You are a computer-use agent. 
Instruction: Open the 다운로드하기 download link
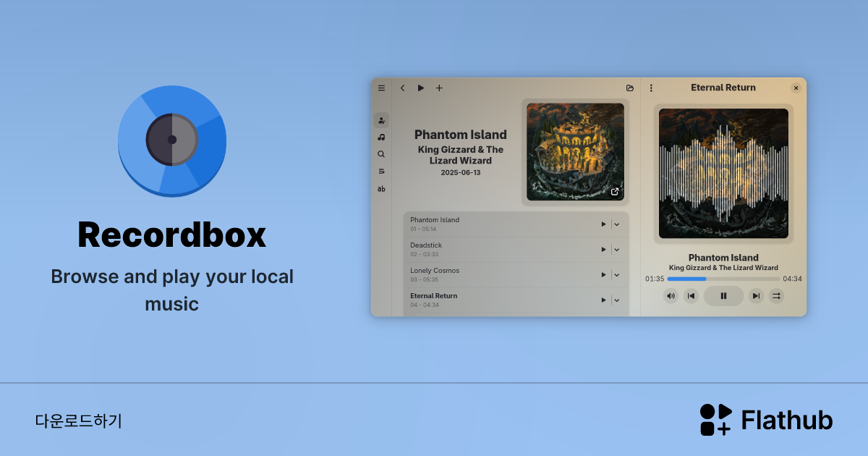coord(79,420)
